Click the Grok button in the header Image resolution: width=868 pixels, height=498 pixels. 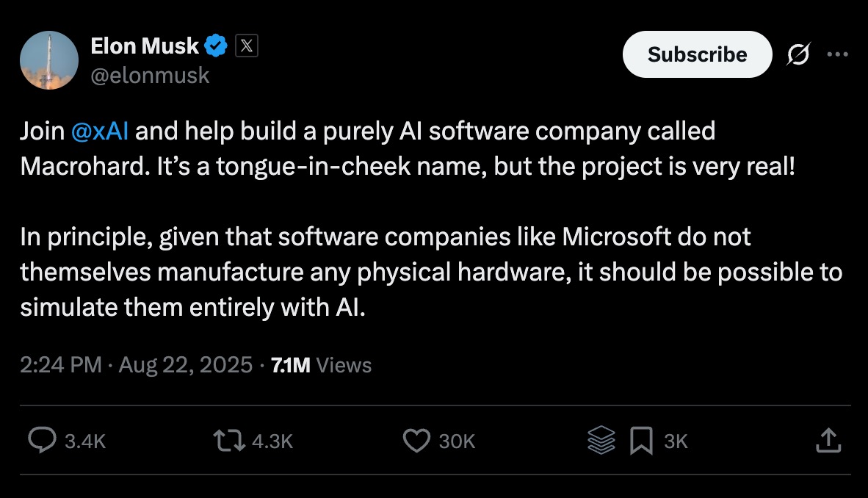(800, 54)
